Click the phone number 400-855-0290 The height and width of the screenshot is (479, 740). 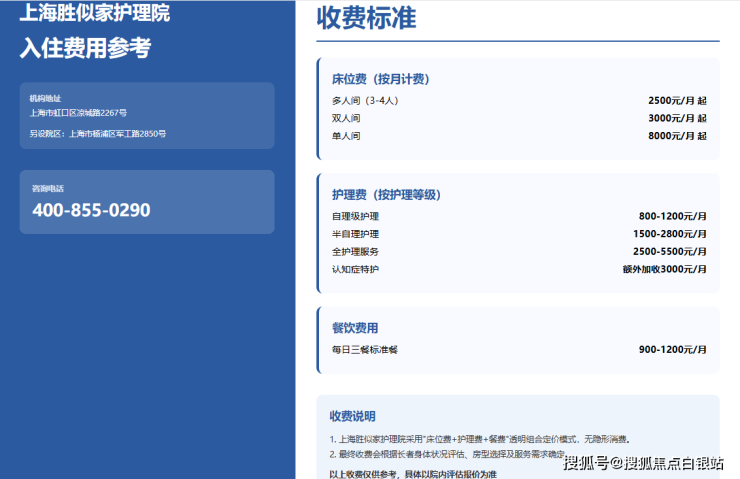click(91, 210)
